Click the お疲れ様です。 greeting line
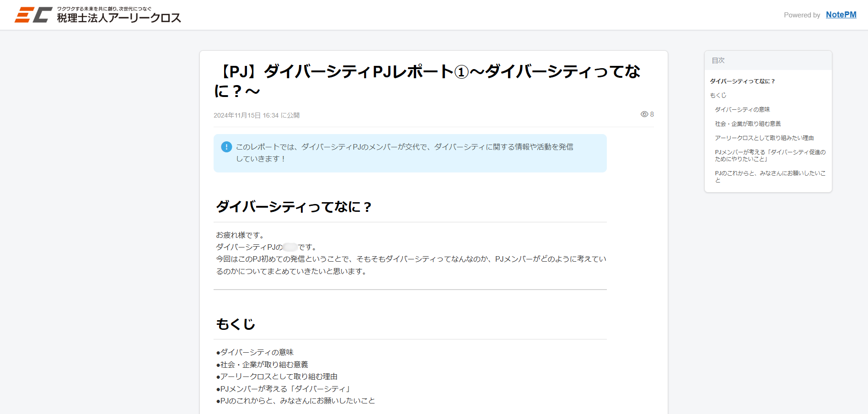Viewport: 868px width, 414px height. 240,235
